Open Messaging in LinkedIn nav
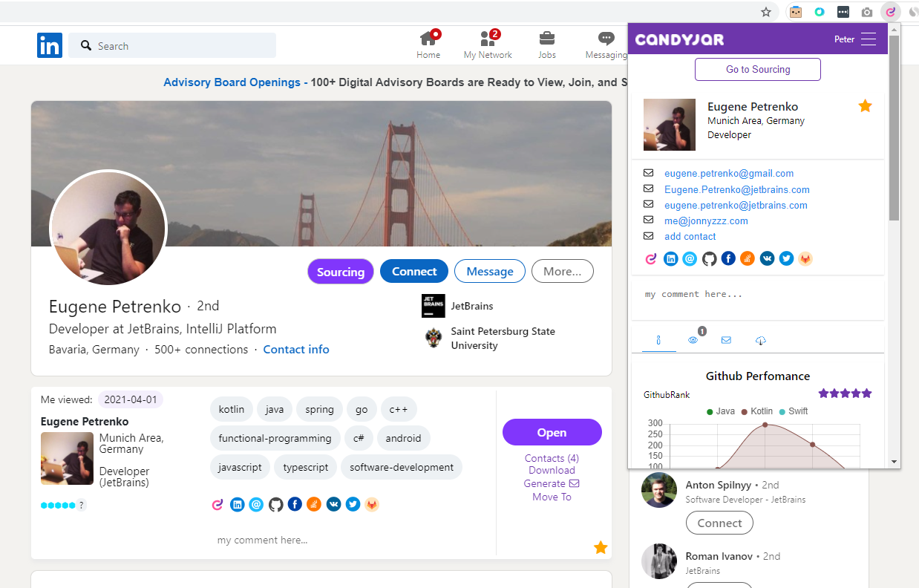Viewport: 919px width, 588px height. pyautogui.click(x=606, y=45)
